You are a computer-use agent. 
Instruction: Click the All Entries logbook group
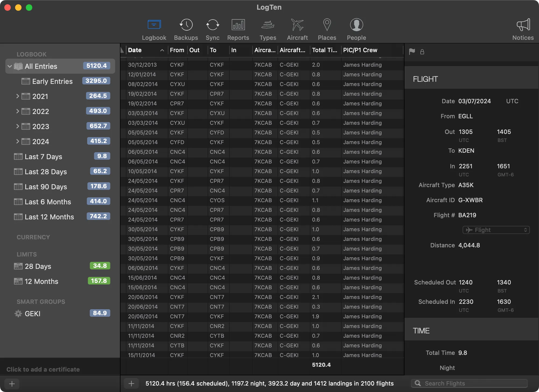[x=41, y=66]
